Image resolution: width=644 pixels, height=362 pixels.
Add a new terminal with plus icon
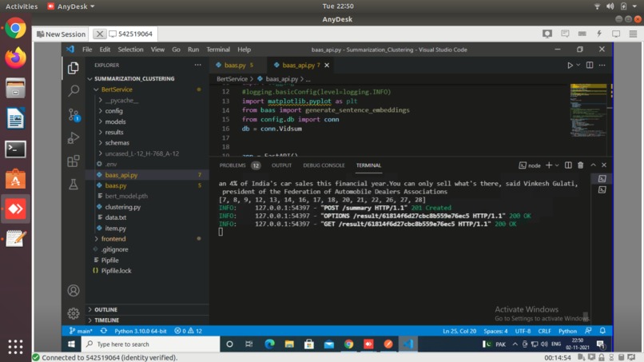(x=549, y=165)
